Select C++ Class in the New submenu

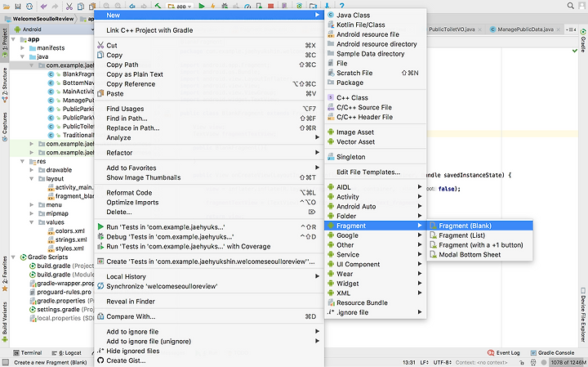(375, 97)
